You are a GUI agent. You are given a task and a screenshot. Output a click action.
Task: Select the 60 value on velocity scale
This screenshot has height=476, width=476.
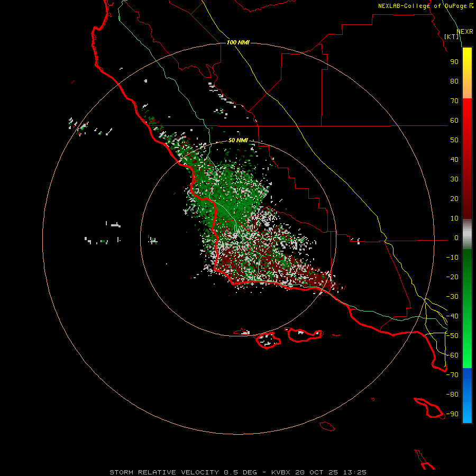coord(454,121)
